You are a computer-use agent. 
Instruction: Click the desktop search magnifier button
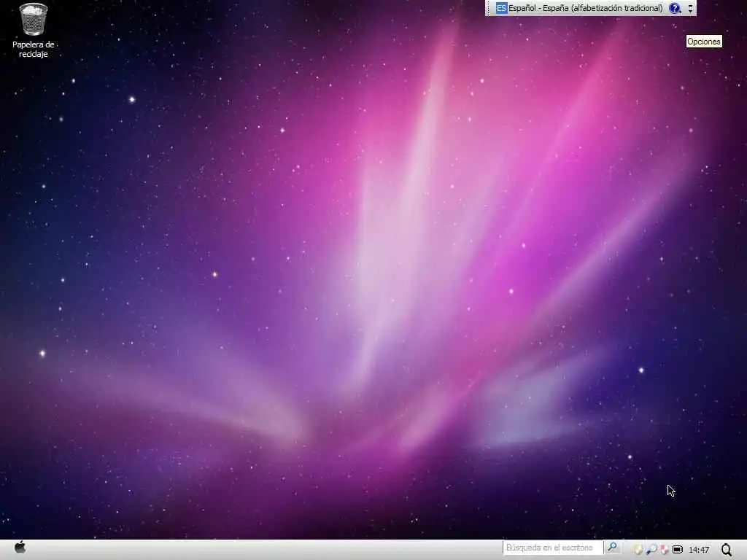coord(612,548)
